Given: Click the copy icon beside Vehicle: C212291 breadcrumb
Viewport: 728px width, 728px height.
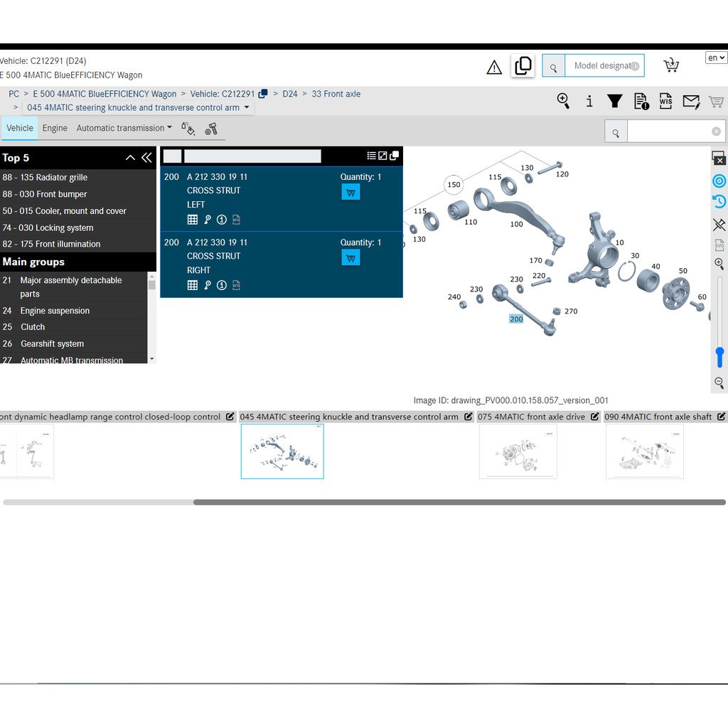Looking at the screenshot, I should coord(263,94).
